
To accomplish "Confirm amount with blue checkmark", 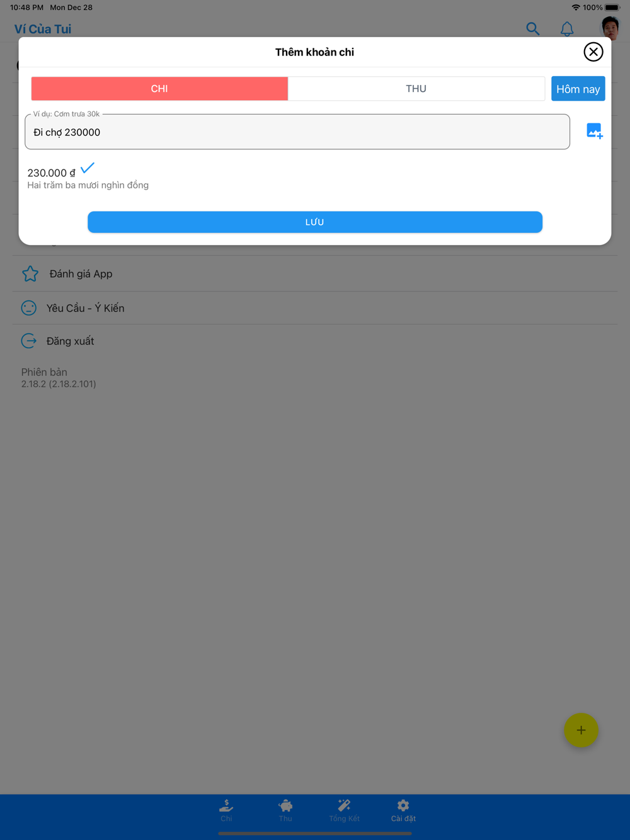I will pos(88,168).
